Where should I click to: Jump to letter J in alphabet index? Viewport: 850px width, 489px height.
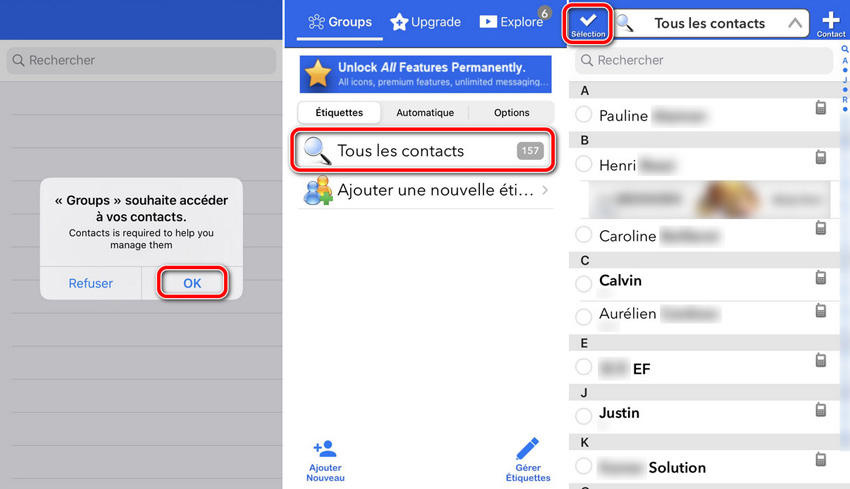[x=845, y=80]
